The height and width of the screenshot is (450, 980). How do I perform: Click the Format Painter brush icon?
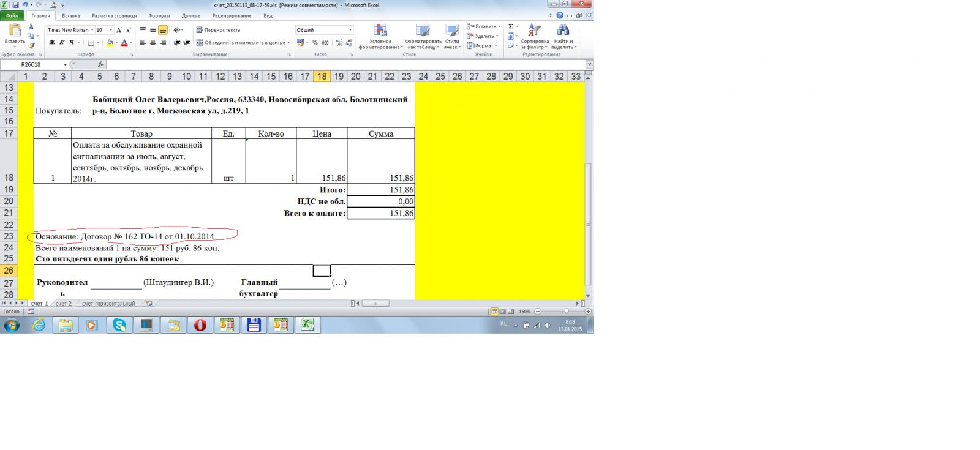coord(31,46)
